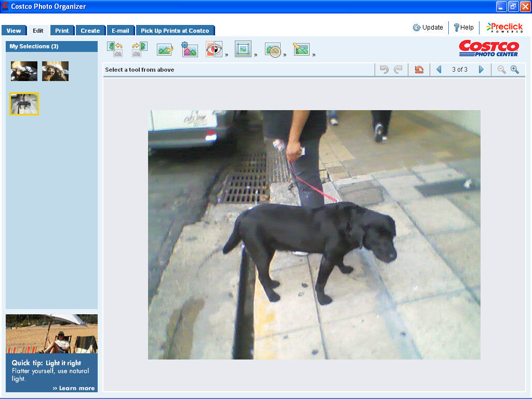532x399 pixels.
Task: Zoom in on the photo
Action: (515, 70)
